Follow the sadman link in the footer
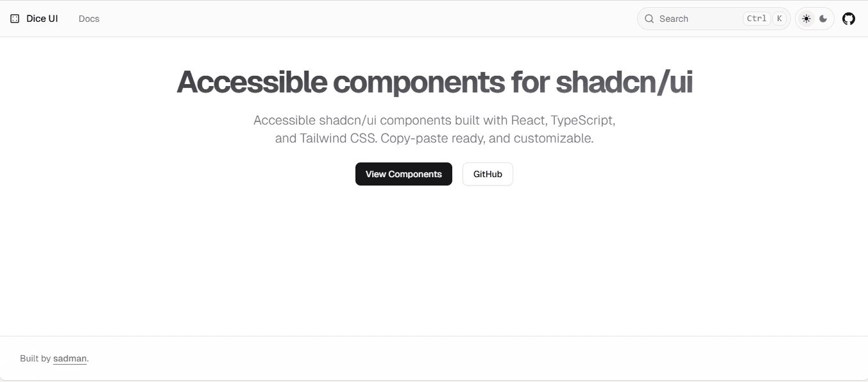Viewport: 868px width, 382px height. [70, 358]
